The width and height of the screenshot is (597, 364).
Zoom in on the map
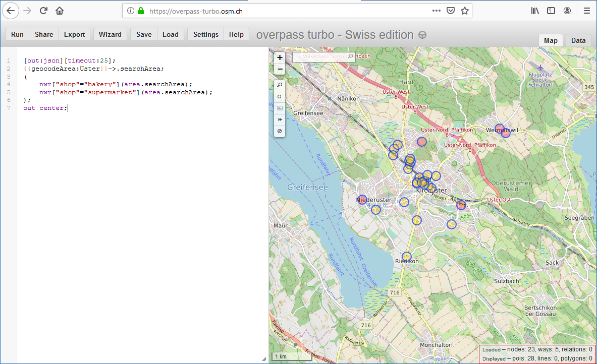[280, 57]
